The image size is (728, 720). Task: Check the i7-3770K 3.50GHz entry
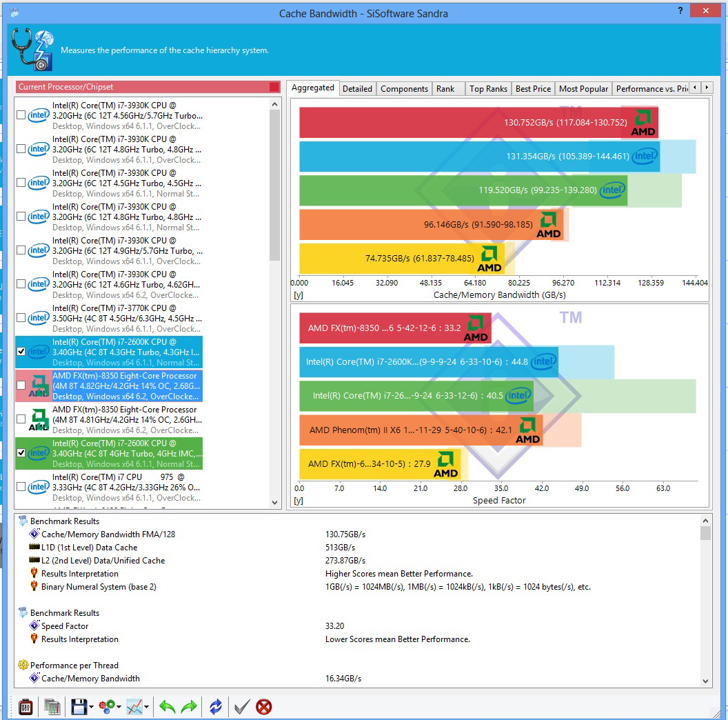click(21, 318)
